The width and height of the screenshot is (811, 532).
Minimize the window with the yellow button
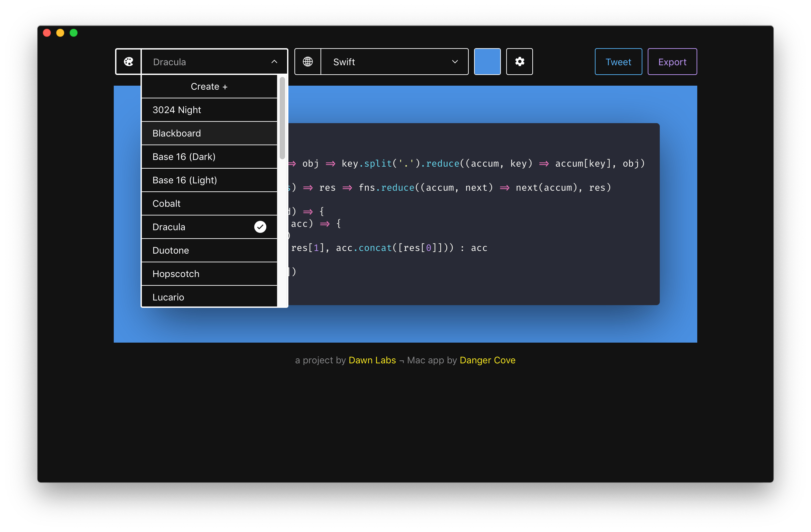tap(60, 33)
